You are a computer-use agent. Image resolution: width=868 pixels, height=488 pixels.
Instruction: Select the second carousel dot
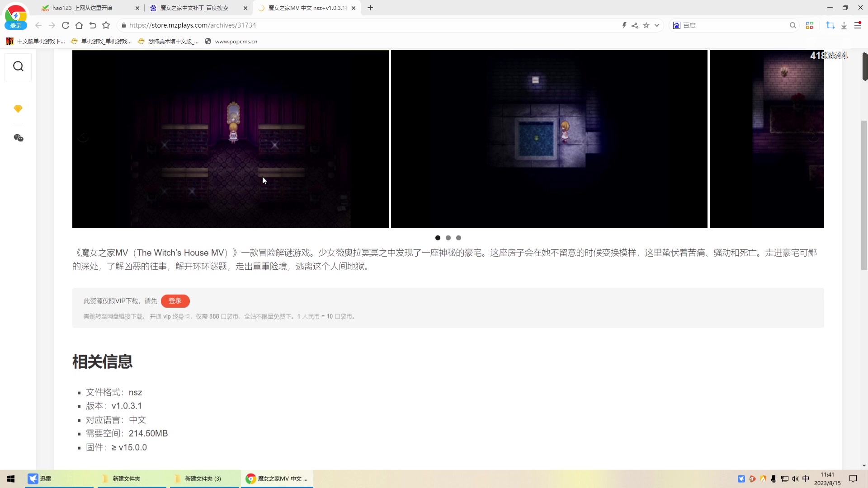click(x=448, y=238)
